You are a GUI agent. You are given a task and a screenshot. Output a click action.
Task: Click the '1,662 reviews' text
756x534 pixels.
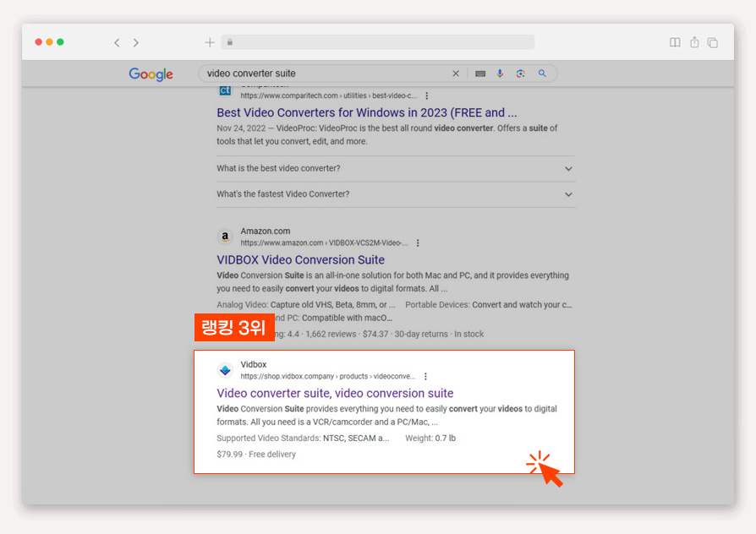(x=331, y=334)
